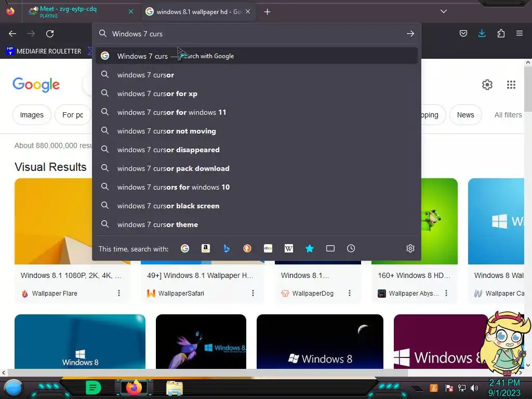Choose 'Windows 7 curs — Search with Google'
Screen dimensions: 532x399
coord(257,56)
